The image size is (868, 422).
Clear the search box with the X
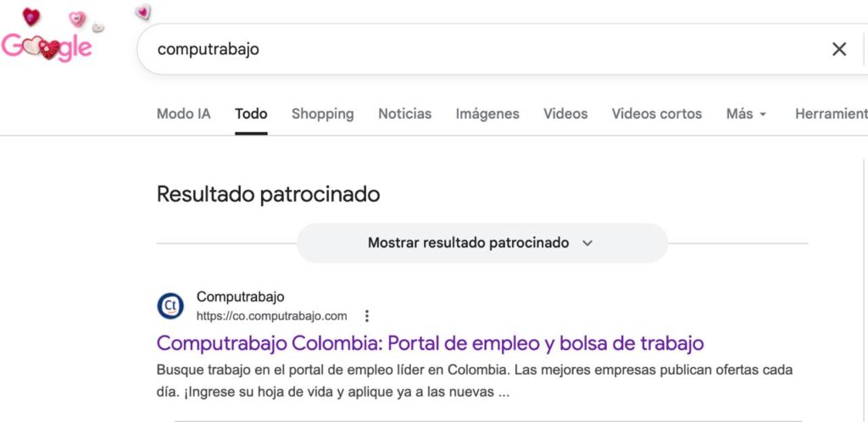[x=838, y=49]
